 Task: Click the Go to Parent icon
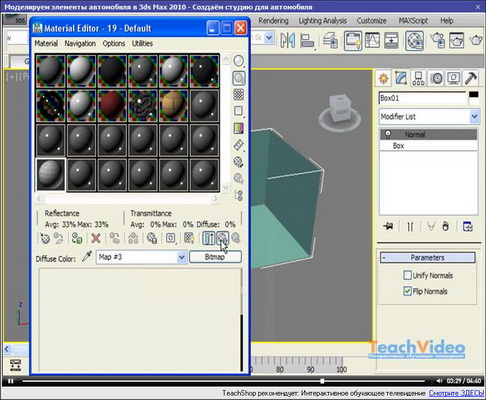click(222, 238)
